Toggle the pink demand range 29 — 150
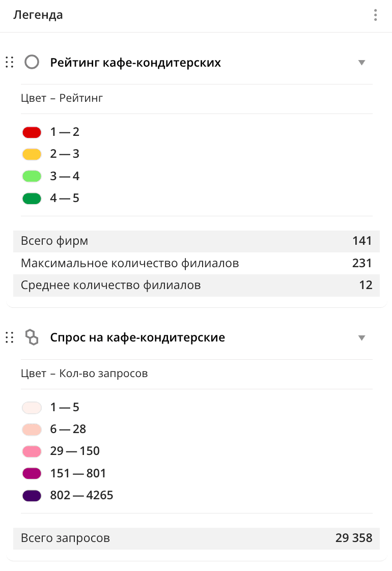This screenshot has height=571, width=392. click(32, 451)
